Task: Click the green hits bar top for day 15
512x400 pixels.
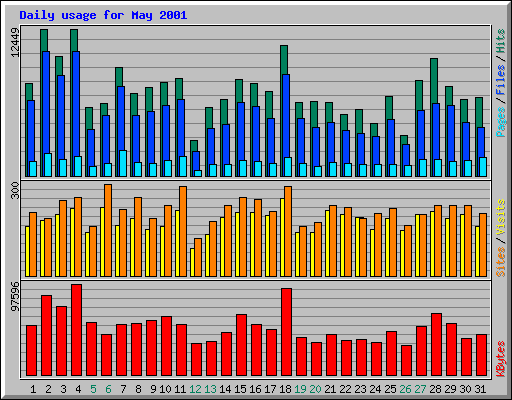Action: tap(239, 91)
